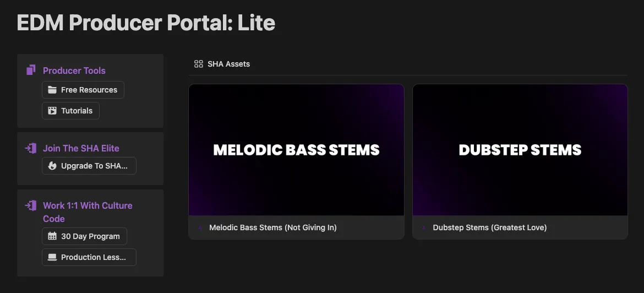Open the 30 Day Program page

point(84,236)
